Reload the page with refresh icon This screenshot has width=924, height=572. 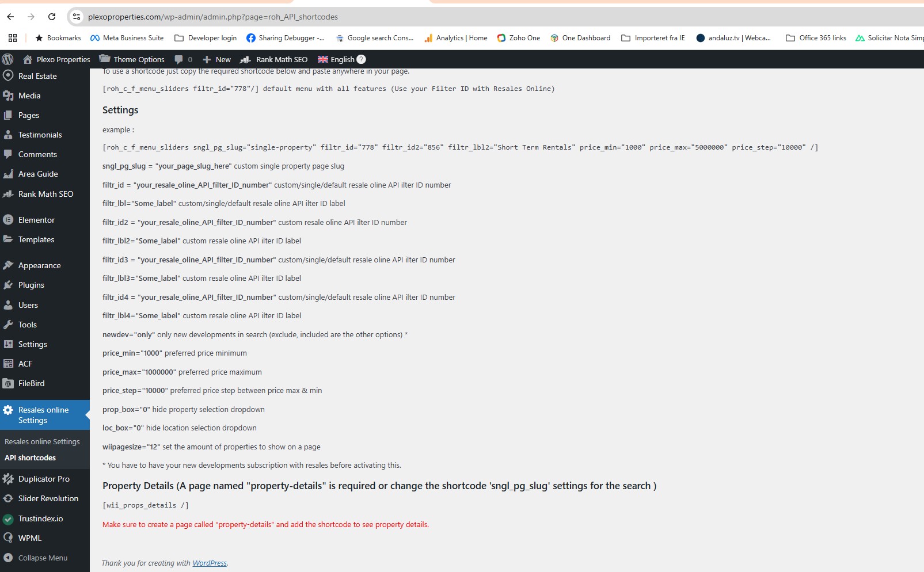click(x=52, y=17)
